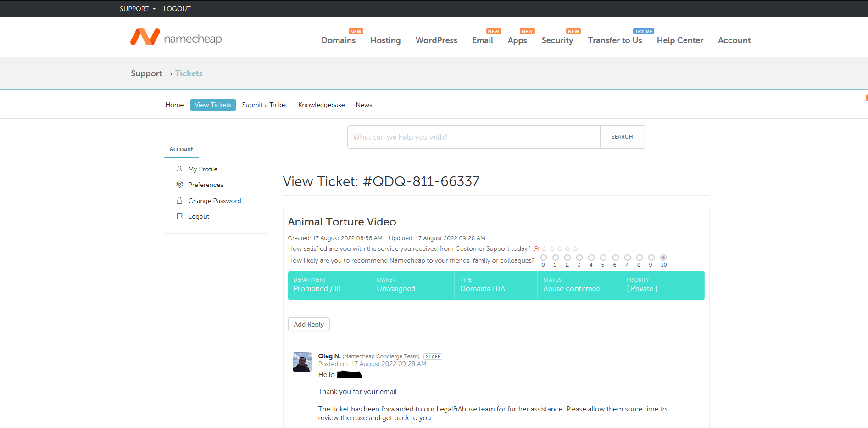The height and width of the screenshot is (428, 868).
Task: Expand the SUPPORT dropdown in the top bar
Action: [138, 9]
